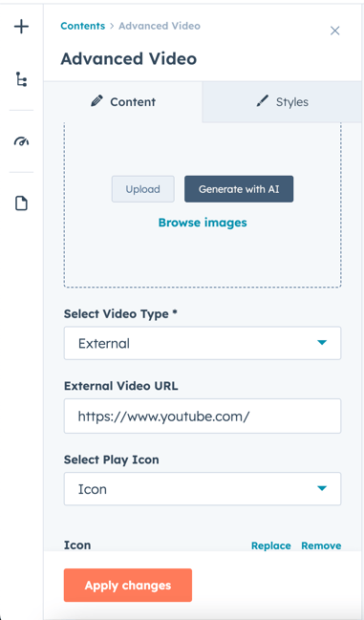The height and width of the screenshot is (620, 364).
Task: Open the optimize gauge icon in sidebar
Action: 21,141
